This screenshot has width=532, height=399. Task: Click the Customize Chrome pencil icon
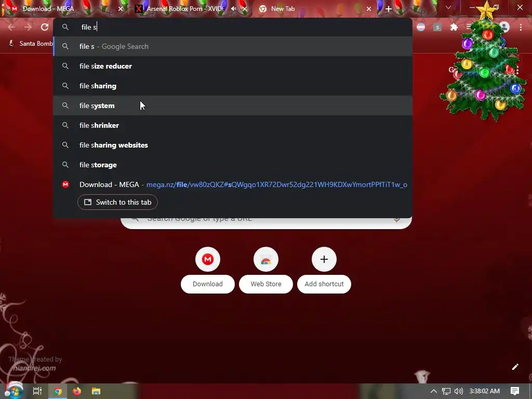pos(515,367)
